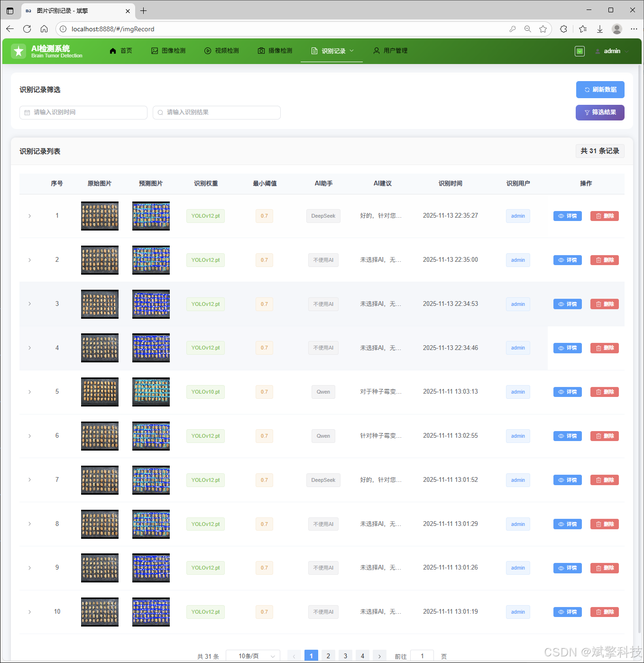This screenshot has height=663, width=644.
Task: Delete row 10 with 删除 button
Action: (x=605, y=612)
